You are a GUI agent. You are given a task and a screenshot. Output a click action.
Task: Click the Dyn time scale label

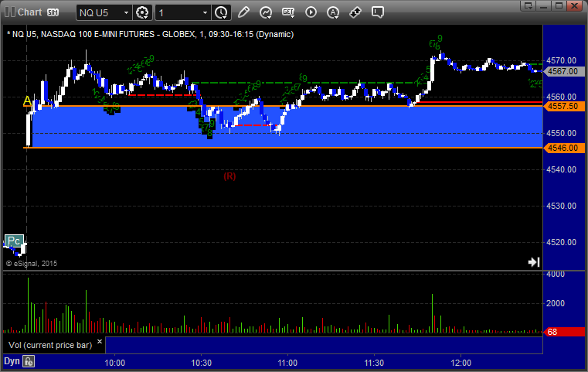pos(12,361)
